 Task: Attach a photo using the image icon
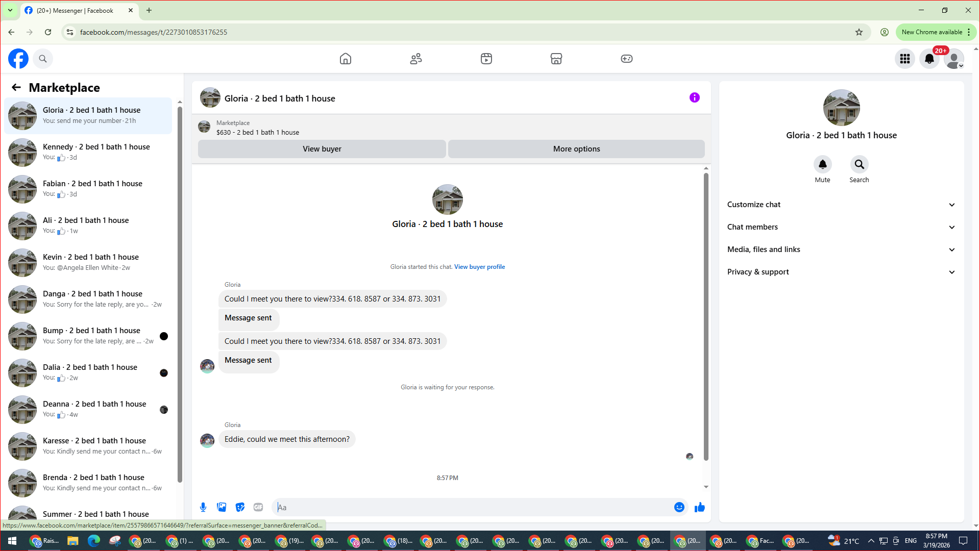tap(222, 507)
